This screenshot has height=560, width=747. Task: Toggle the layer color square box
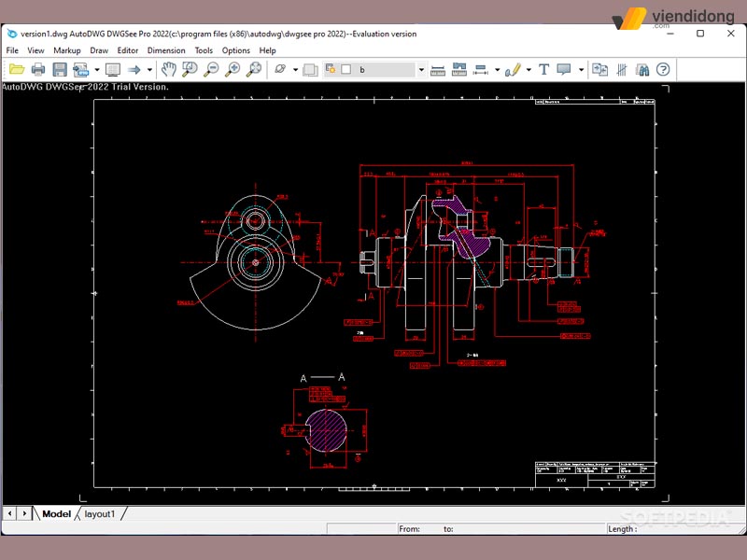coord(345,69)
